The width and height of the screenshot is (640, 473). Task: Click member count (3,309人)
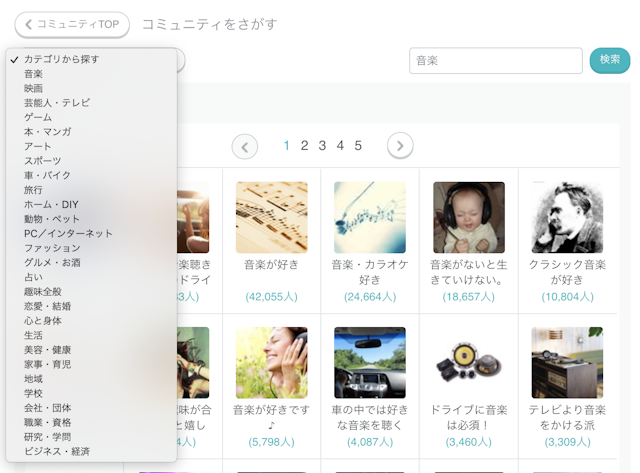567,442
